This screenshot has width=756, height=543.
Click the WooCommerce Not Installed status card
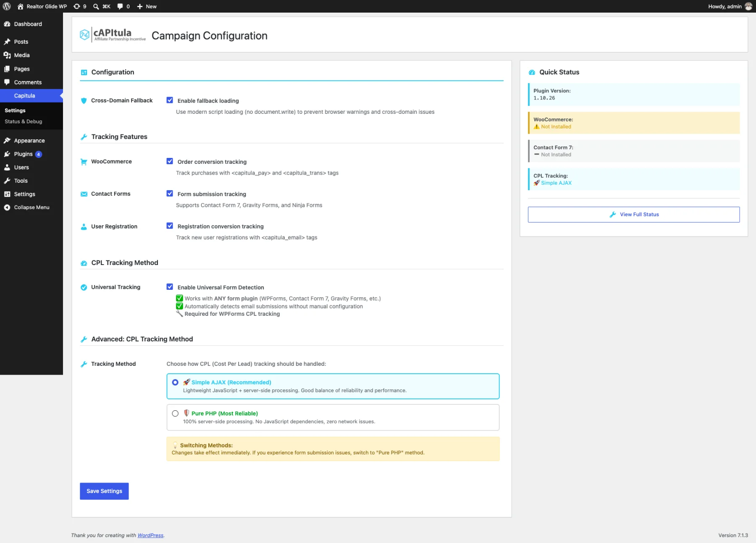(x=634, y=123)
